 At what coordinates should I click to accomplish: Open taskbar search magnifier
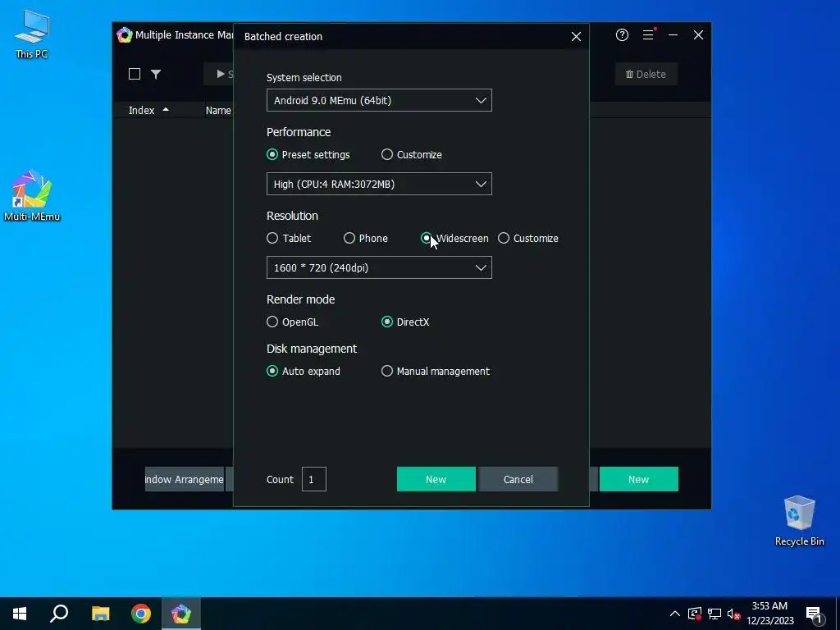[x=59, y=614]
